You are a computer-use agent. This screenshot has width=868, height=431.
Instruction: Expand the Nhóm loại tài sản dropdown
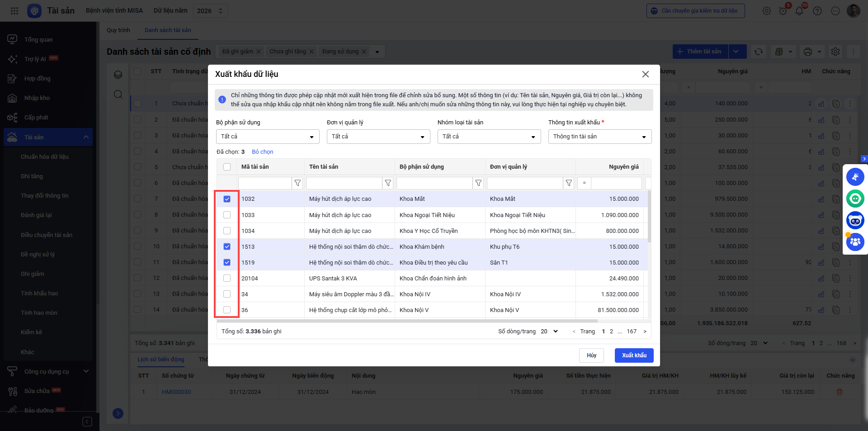pos(489,137)
